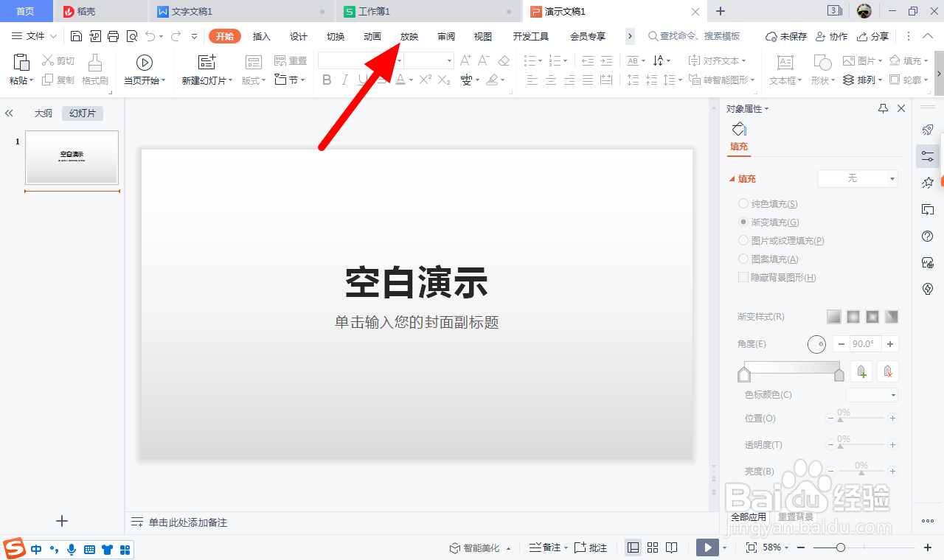
Task: Open the 色标颜色 color dropdown
Action: pyautogui.click(x=872, y=394)
